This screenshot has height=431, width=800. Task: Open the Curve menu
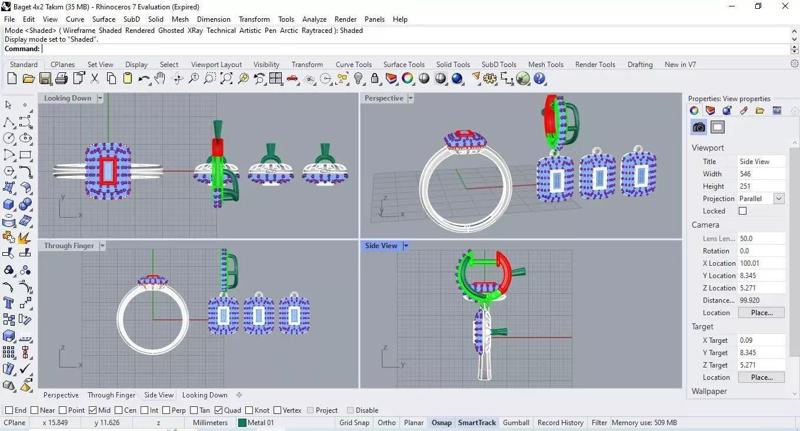(x=75, y=19)
